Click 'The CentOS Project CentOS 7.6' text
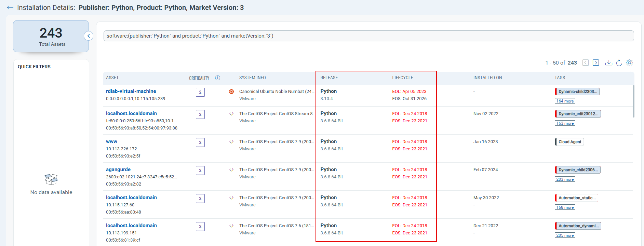 coord(277,226)
